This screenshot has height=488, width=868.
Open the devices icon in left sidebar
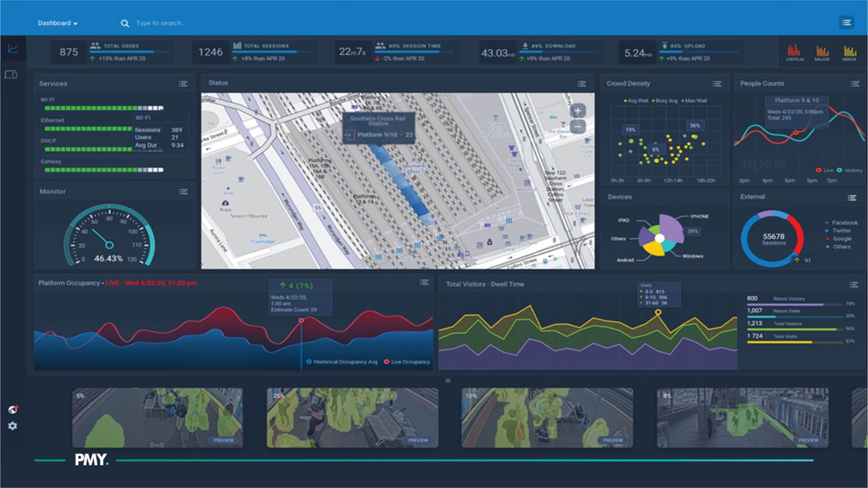pyautogui.click(x=11, y=74)
